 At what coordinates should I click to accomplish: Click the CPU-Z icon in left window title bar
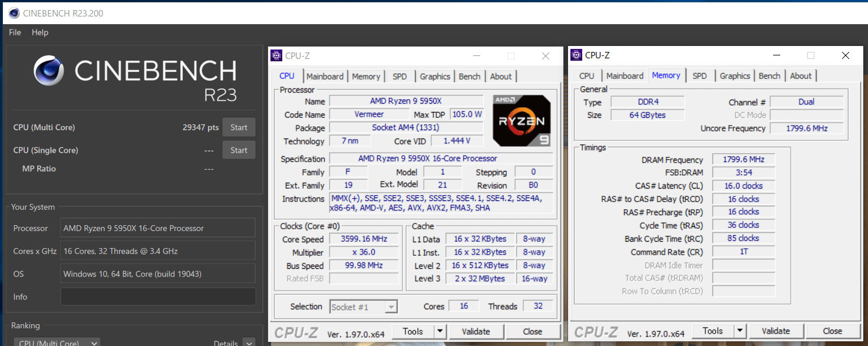[276, 55]
